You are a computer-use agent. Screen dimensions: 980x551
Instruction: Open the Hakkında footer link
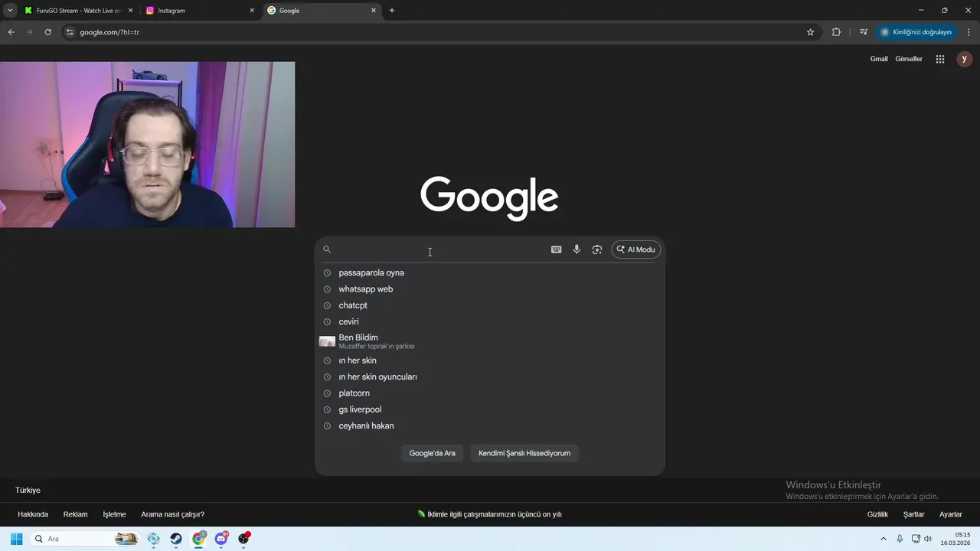(x=33, y=514)
